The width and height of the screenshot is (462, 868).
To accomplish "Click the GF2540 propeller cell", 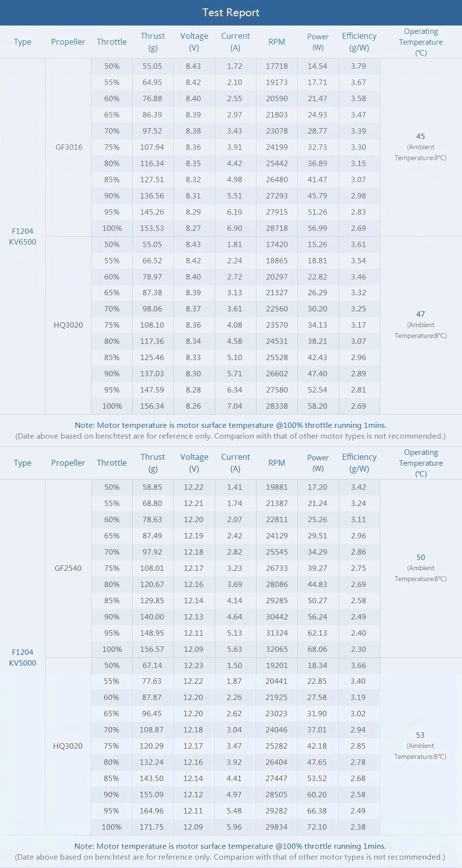I will click(x=68, y=568).
